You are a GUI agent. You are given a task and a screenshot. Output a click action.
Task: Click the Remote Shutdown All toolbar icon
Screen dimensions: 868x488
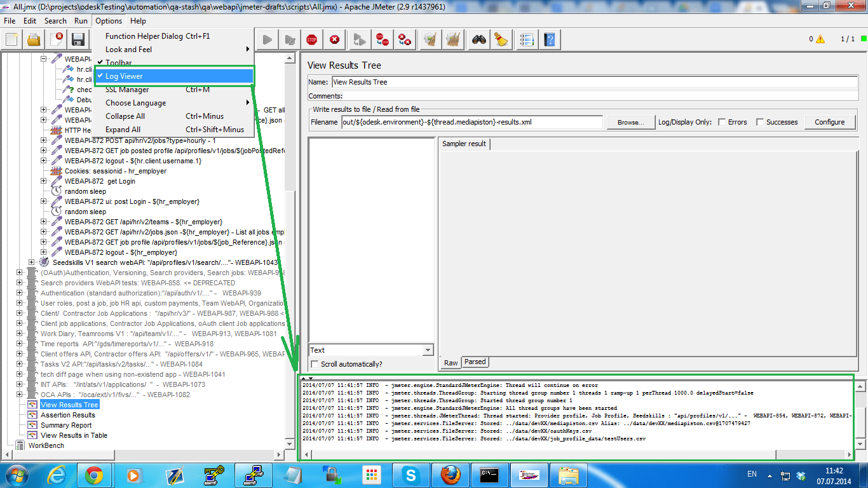(404, 40)
